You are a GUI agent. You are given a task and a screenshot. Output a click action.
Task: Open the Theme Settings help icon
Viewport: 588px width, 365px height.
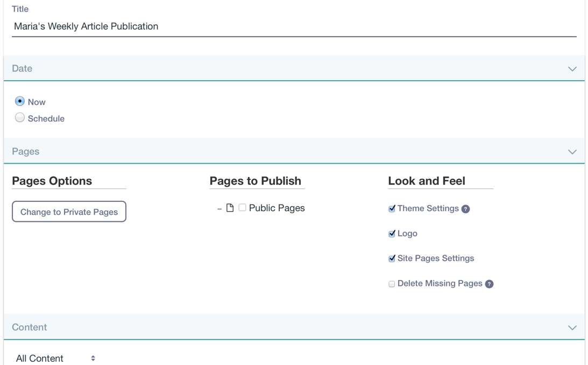click(x=465, y=209)
